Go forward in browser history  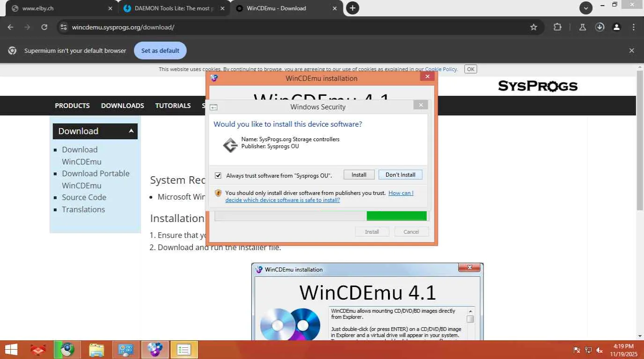pyautogui.click(x=27, y=27)
